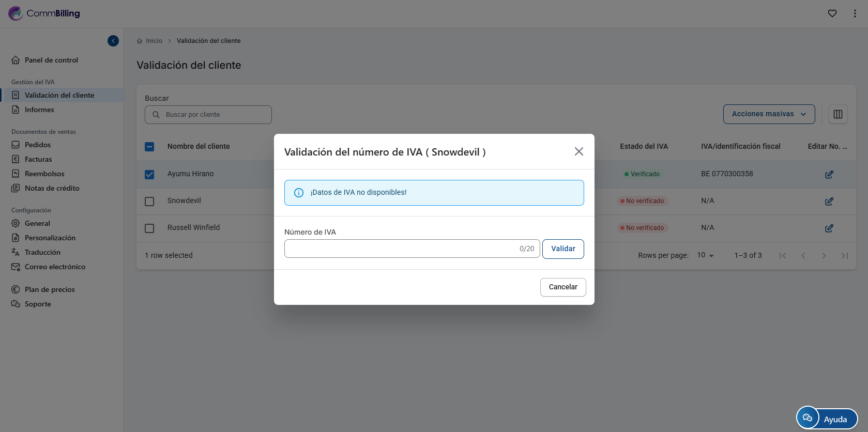
Task: Expand the Acciones masivas dropdown
Action: pyautogui.click(x=769, y=114)
